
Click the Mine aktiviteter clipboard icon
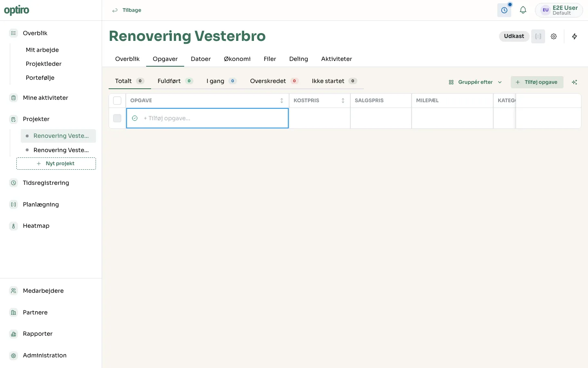click(x=13, y=98)
